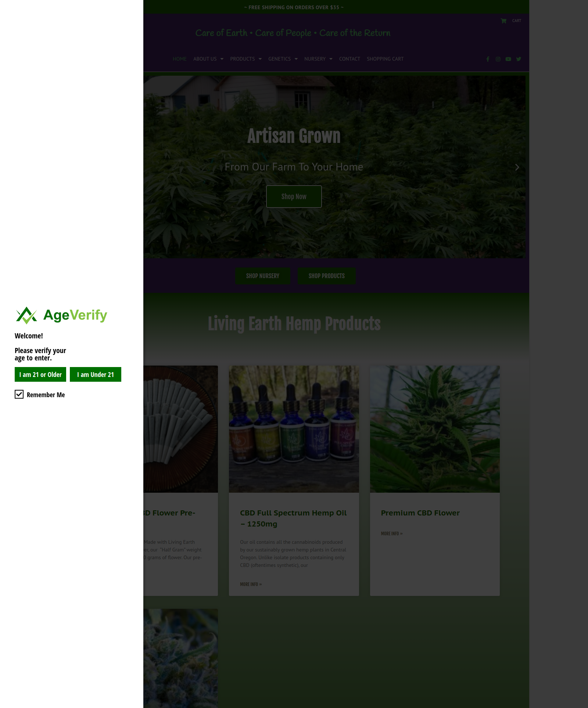Advance slider with next arrow
This screenshot has height=708, width=588.
[517, 167]
